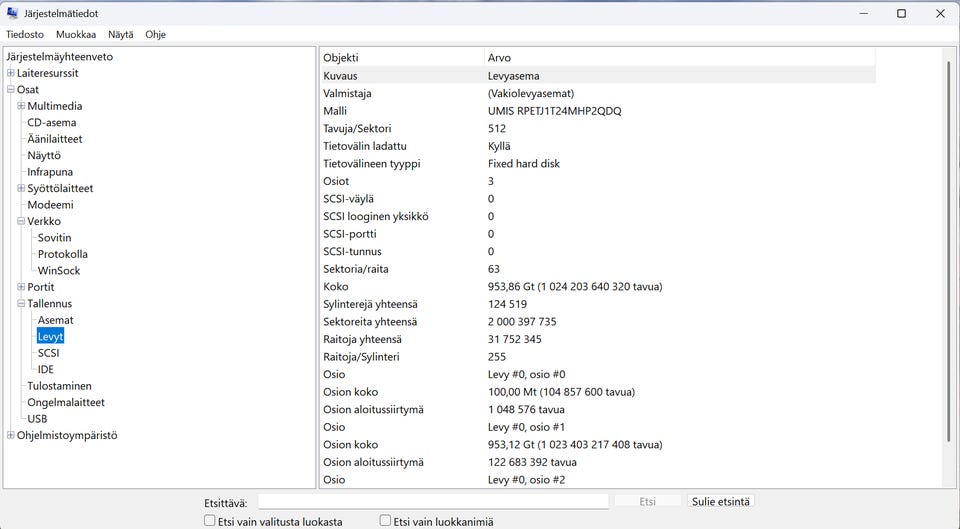
Task: Select the Kuvaus row
Action: coord(598,76)
